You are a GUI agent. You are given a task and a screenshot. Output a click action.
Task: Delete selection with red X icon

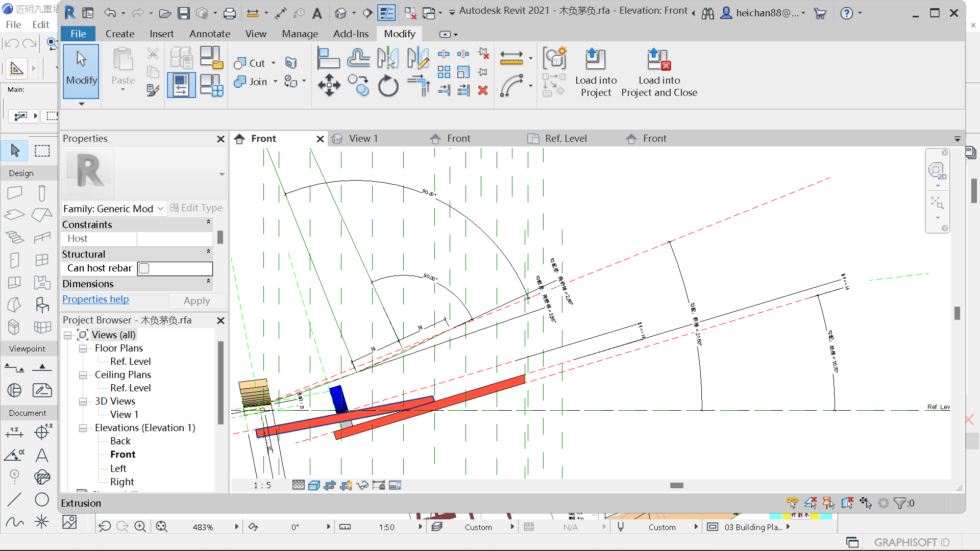[x=483, y=90]
